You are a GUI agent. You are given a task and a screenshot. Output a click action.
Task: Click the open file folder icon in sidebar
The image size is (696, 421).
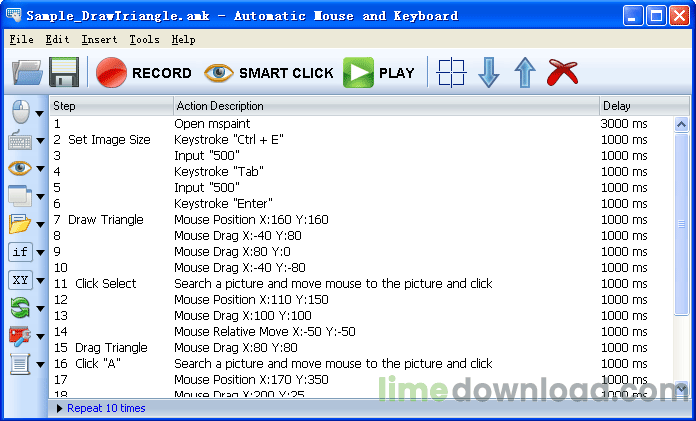coord(20,224)
